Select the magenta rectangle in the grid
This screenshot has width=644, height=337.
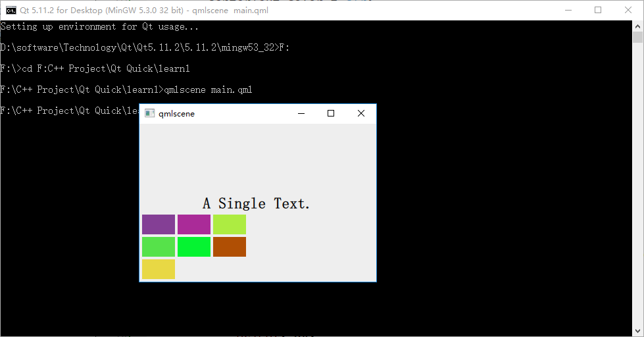click(x=194, y=224)
